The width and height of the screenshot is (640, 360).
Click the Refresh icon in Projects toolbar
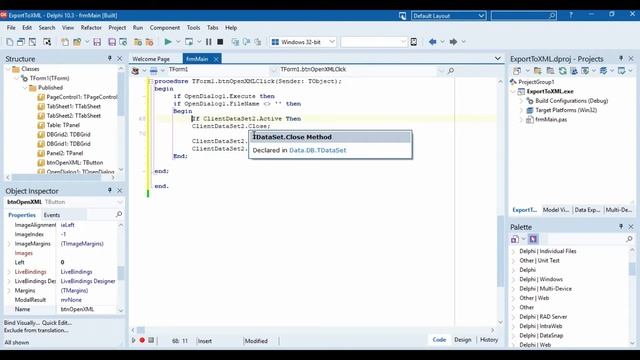tap(562, 71)
